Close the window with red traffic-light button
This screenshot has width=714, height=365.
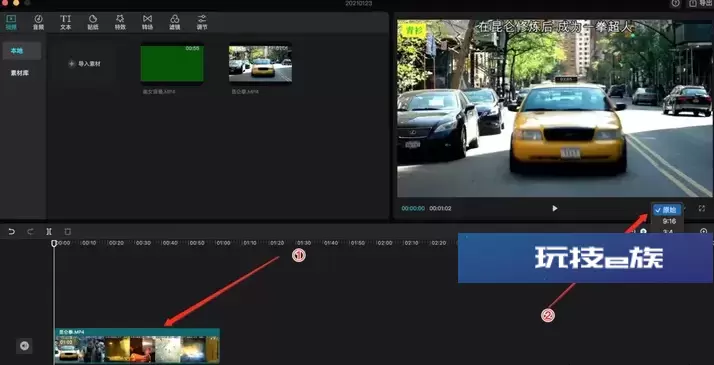(5, 2)
